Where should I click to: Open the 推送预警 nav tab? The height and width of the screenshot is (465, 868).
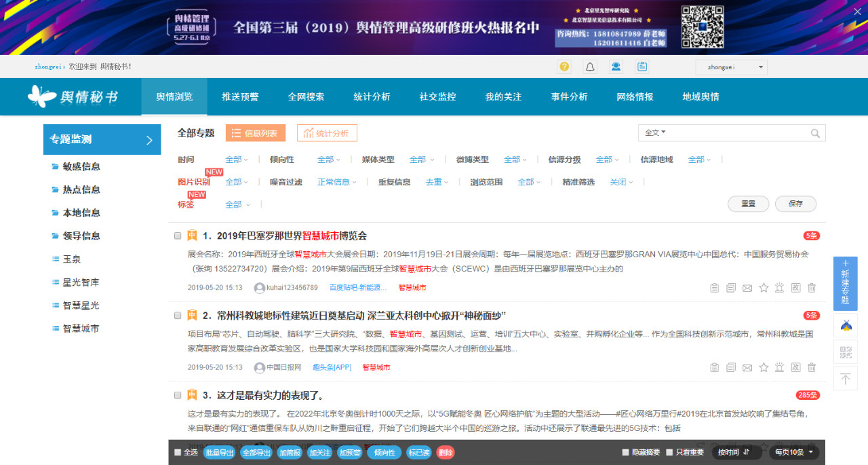pyautogui.click(x=240, y=96)
